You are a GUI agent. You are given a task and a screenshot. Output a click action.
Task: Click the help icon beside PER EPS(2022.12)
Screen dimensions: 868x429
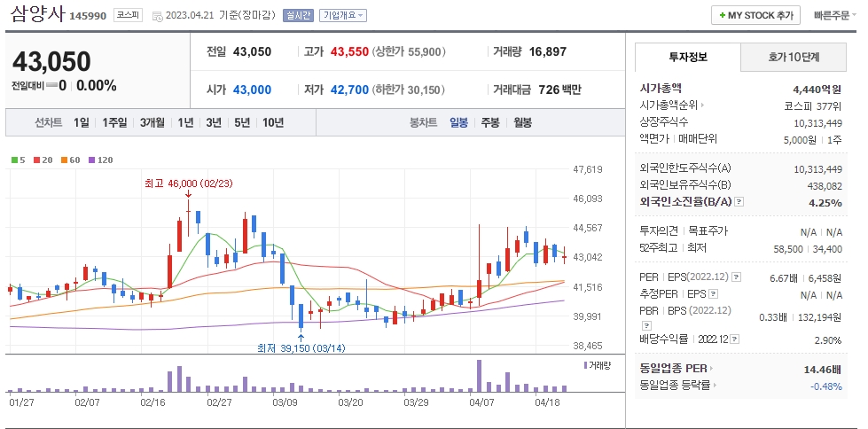(737, 277)
